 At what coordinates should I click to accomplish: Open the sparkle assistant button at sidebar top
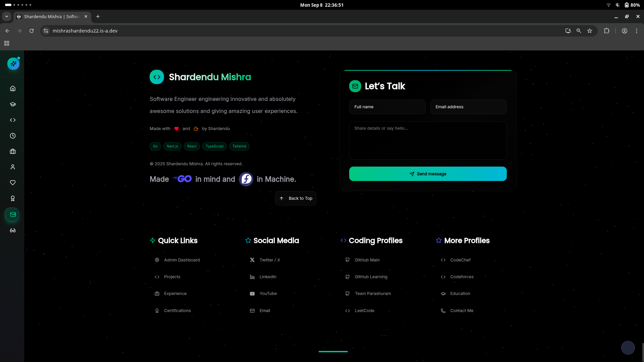pyautogui.click(x=13, y=63)
